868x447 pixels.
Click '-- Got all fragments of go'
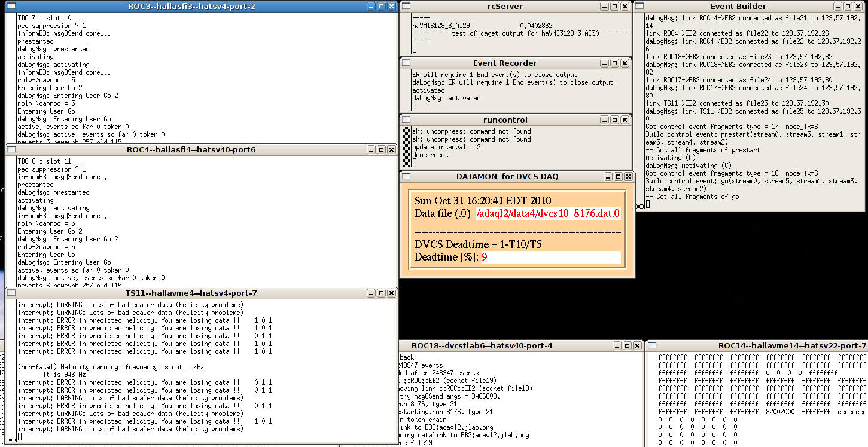coord(693,197)
